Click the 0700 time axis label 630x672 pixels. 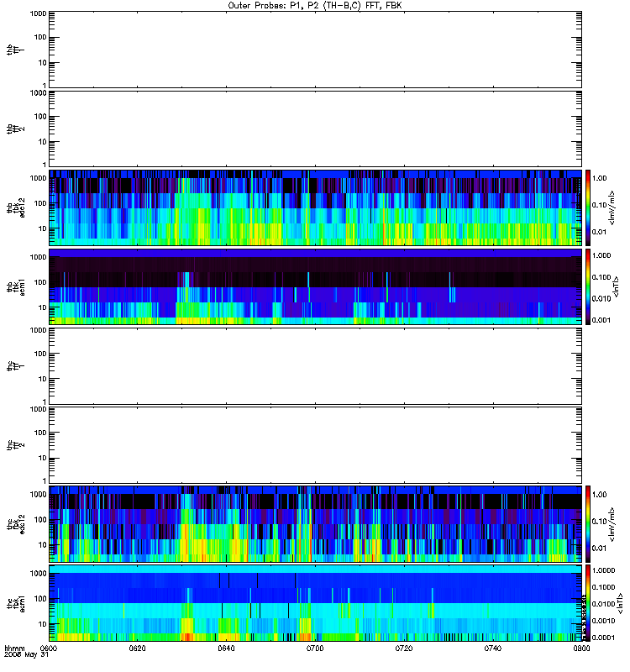coord(315,648)
